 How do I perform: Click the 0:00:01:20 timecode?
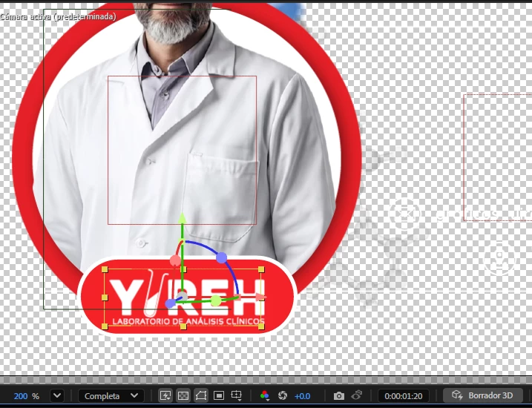tap(404, 396)
